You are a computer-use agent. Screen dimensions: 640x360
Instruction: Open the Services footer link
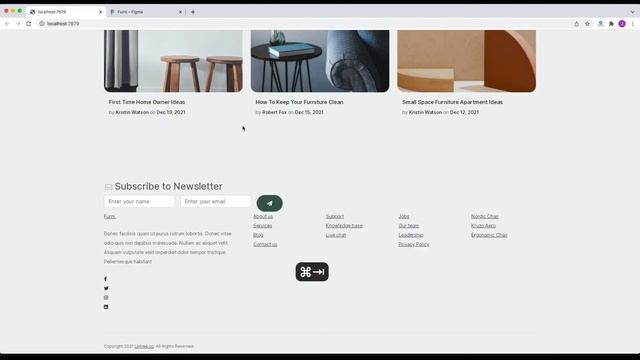(x=262, y=226)
